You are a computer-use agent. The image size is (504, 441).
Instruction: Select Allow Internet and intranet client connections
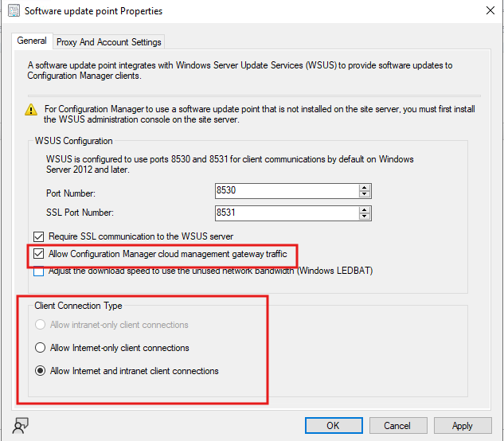(x=39, y=371)
